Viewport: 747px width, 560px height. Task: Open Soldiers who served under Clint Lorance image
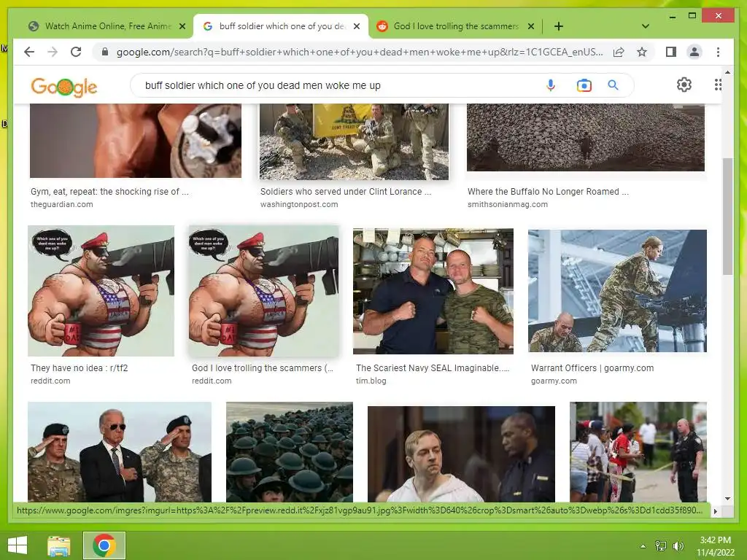coord(354,141)
